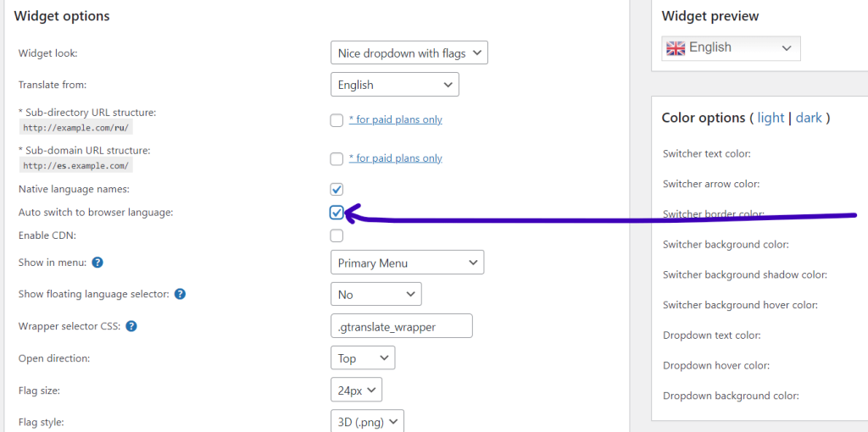The image size is (868, 432).
Task: Open Widget look dropdown
Action: 409,53
